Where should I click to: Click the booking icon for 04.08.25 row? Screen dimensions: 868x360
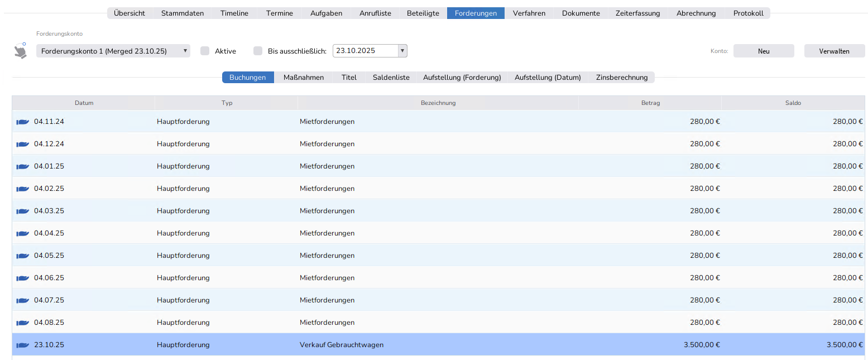click(22, 323)
